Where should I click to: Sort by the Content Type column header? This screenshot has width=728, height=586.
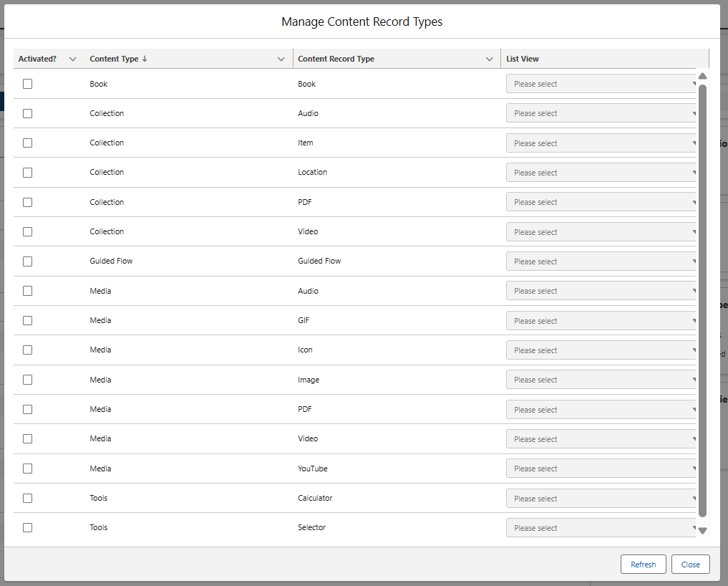click(114, 59)
